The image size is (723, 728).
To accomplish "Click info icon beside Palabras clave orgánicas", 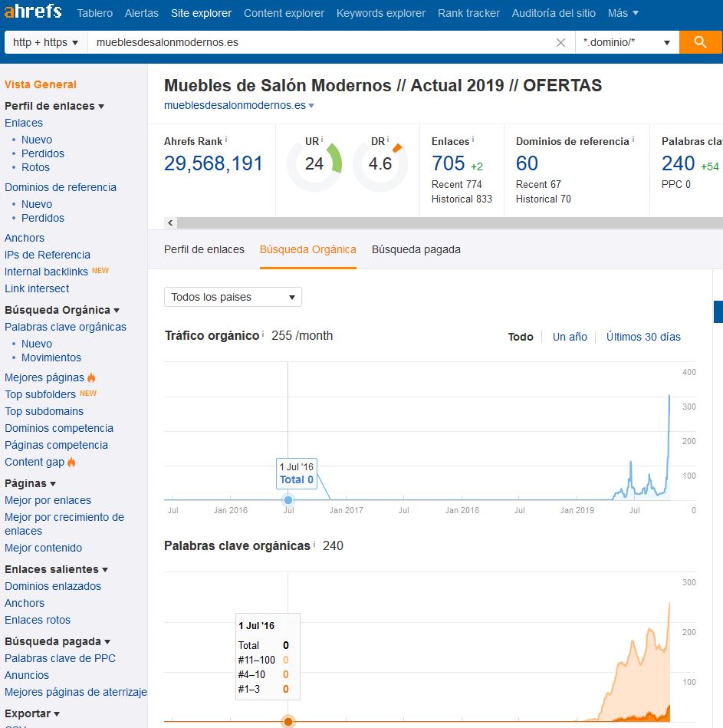I will pos(314,544).
